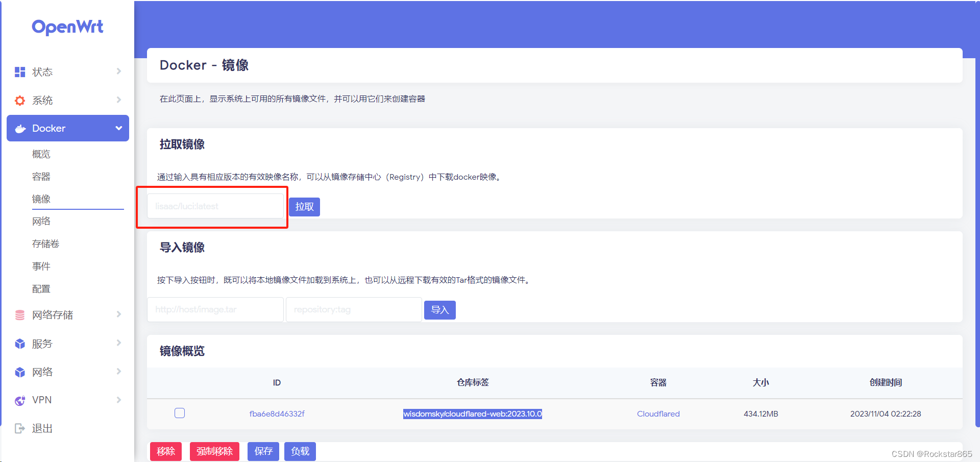Open the 事件 (Events) page
This screenshot has width=980, height=462.
tap(41, 265)
